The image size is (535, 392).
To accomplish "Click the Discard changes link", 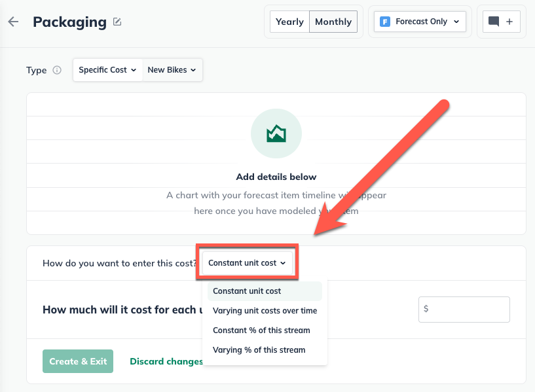I will click(x=166, y=361).
